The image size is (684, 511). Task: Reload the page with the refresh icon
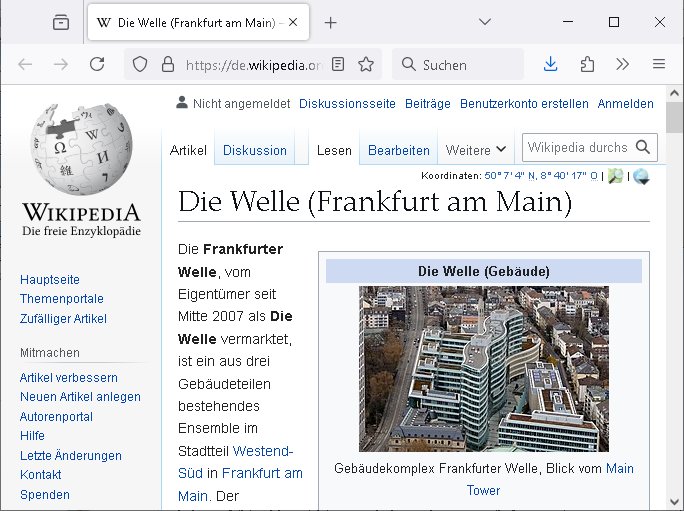pos(97,64)
